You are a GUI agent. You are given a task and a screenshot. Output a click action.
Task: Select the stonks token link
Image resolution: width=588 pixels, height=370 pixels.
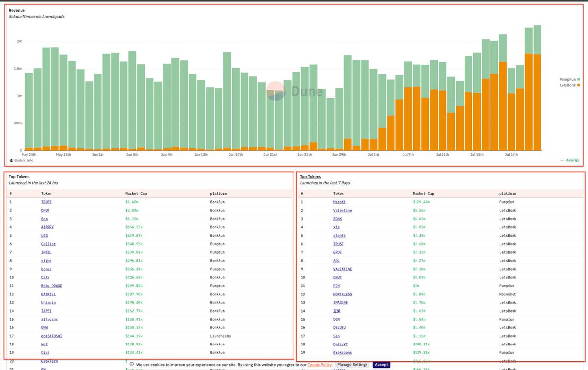[x=340, y=235]
